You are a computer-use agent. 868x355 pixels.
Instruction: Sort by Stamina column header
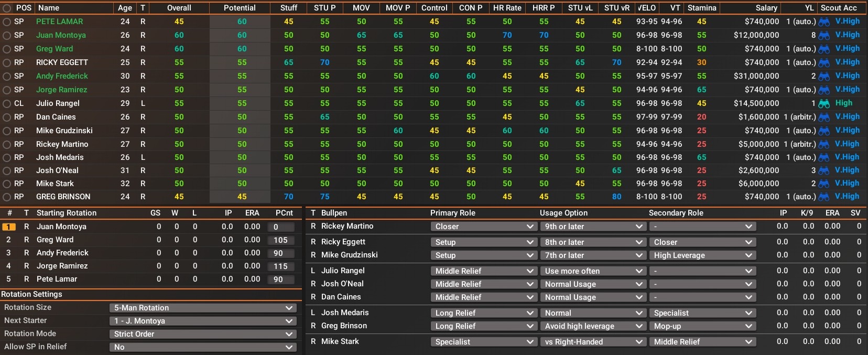702,8
